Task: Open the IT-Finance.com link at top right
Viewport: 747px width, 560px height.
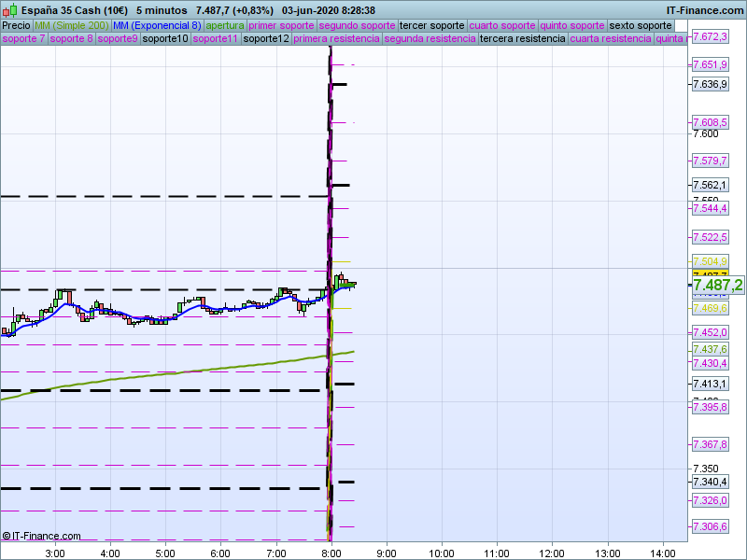Action: click(705, 10)
